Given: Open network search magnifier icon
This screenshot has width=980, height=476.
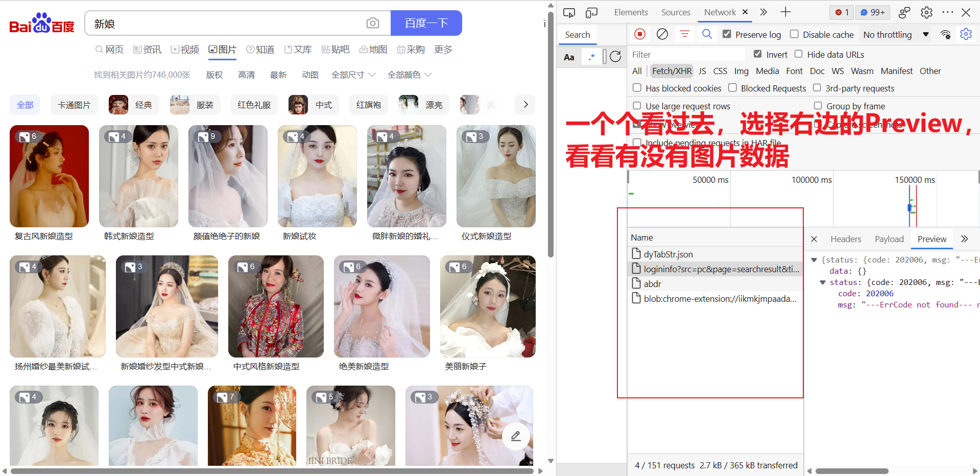Looking at the screenshot, I should [707, 34].
